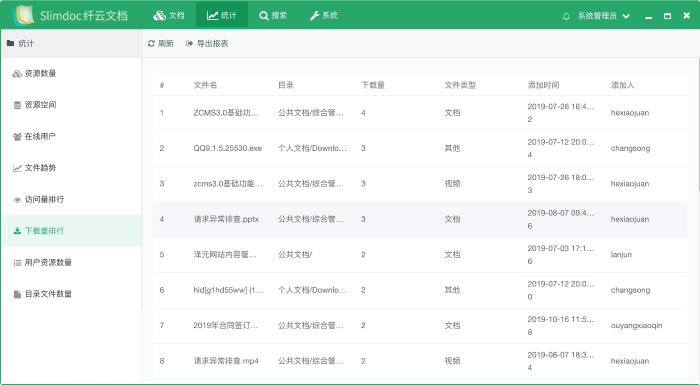Select the ZCMS3.0基础功... file row

420,113
